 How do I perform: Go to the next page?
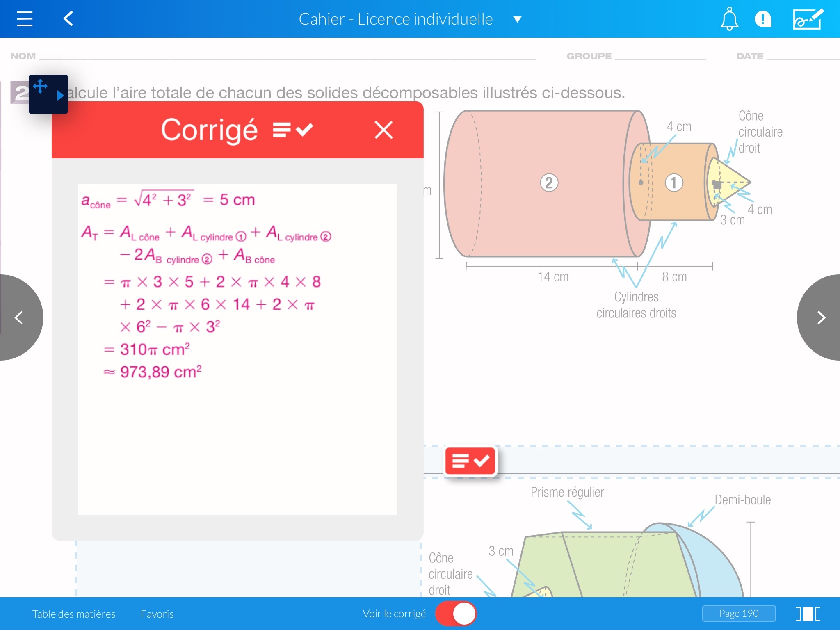click(x=820, y=317)
